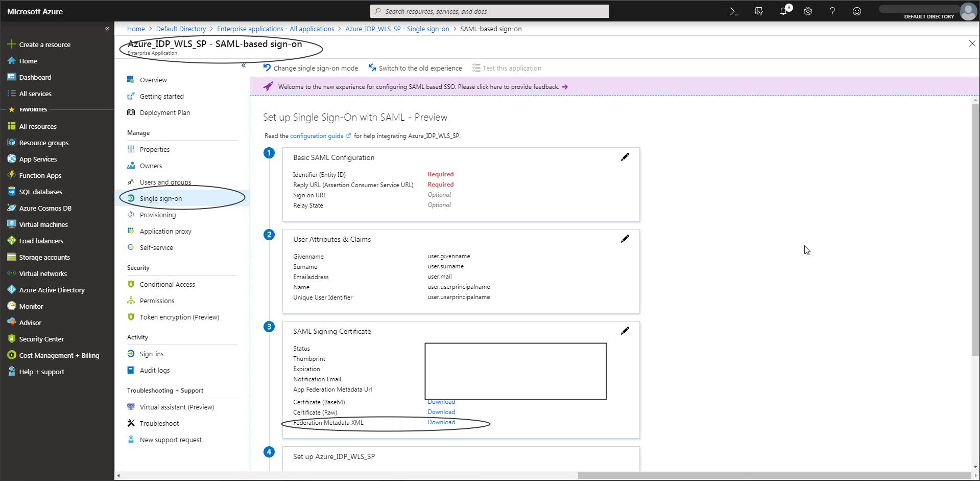Click the Cost Management + Billing icon

[11, 355]
